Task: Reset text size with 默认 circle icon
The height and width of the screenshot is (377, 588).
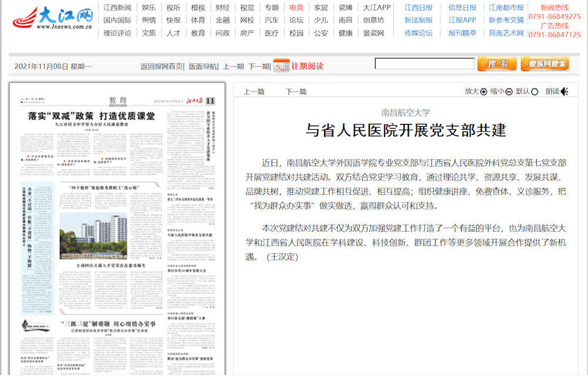Action: [x=535, y=92]
